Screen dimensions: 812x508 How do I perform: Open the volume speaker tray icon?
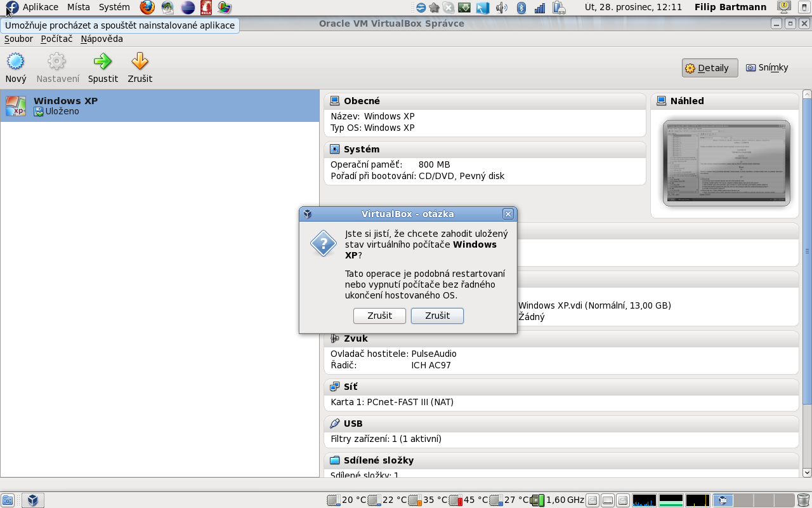coord(501,8)
